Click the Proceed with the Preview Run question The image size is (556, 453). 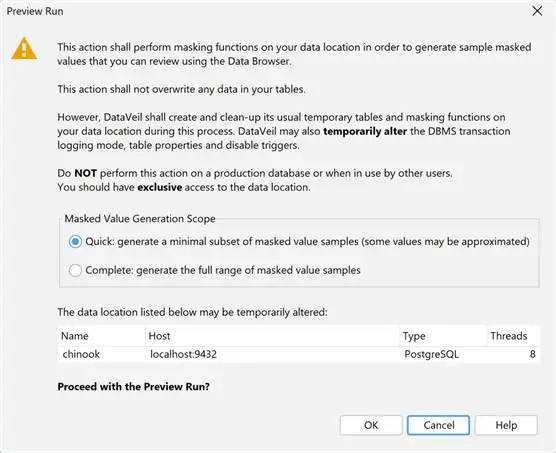pyautogui.click(x=133, y=386)
